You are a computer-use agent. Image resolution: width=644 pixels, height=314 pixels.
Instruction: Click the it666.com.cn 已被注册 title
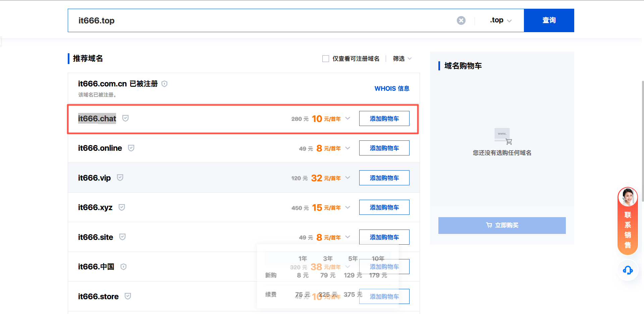click(118, 84)
